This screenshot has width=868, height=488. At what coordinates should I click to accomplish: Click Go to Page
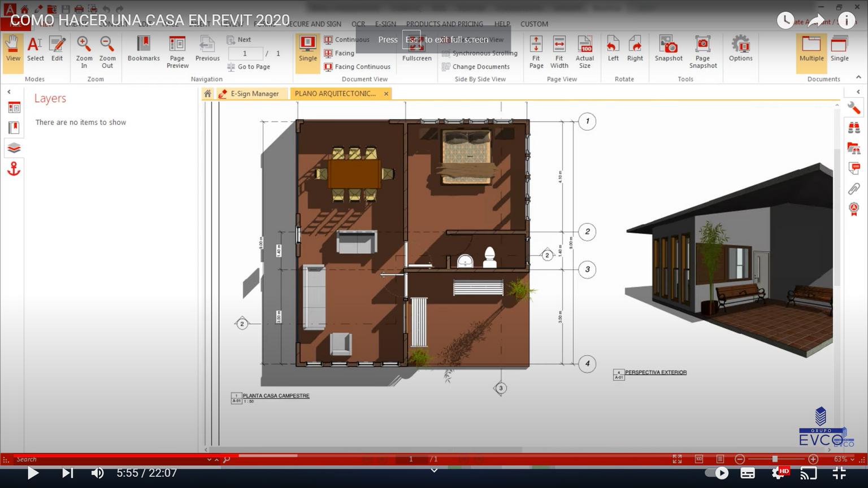[x=249, y=67]
